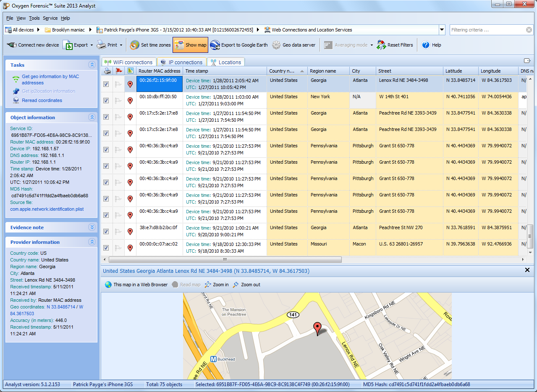537x392 pixels.
Task: Open the breadcrumb path dropdown arrow
Action: pyautogui.click(x=442, y=30)
